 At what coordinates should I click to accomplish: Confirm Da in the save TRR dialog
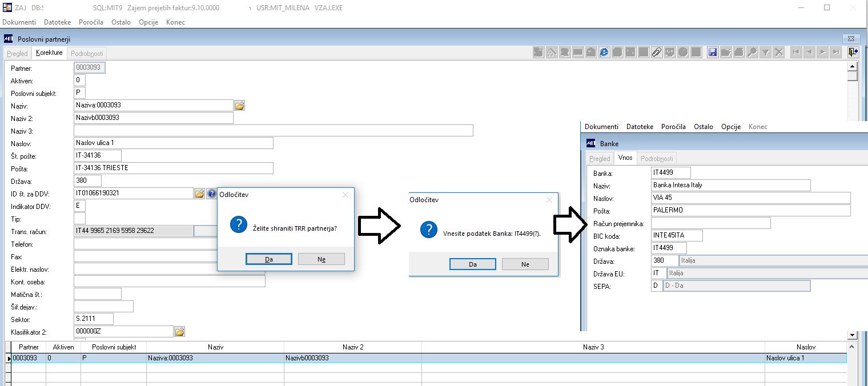pyautogui.click(x=269, y=259)
